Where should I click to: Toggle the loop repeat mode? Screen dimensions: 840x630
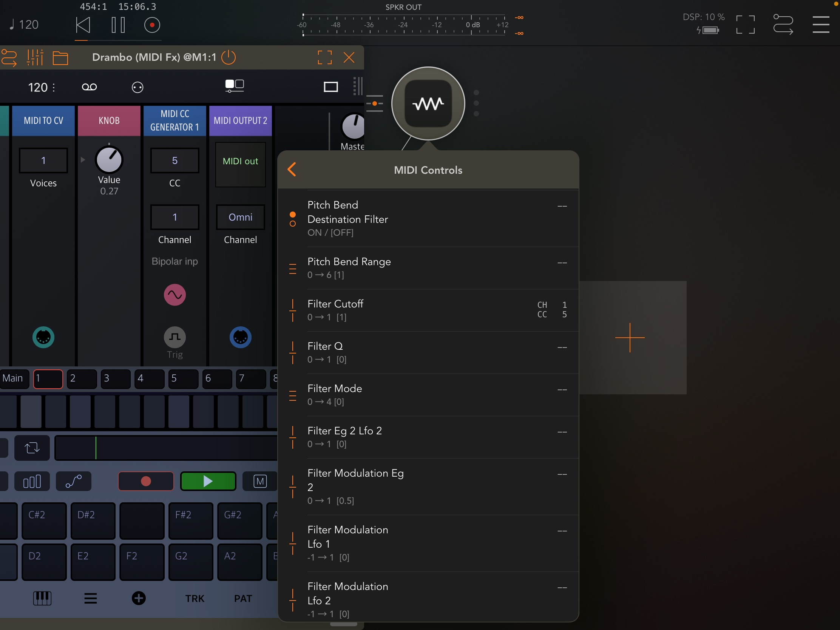click(x=32, y=448)
